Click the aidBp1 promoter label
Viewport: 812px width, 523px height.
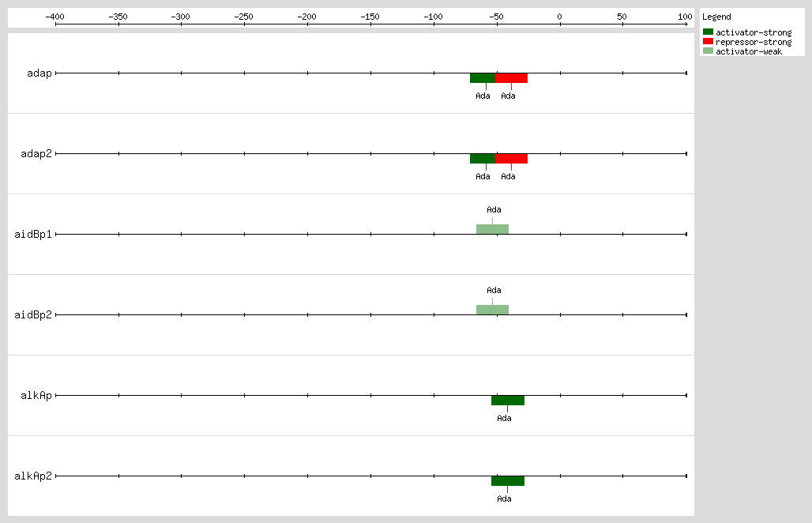tap(33, 235)
